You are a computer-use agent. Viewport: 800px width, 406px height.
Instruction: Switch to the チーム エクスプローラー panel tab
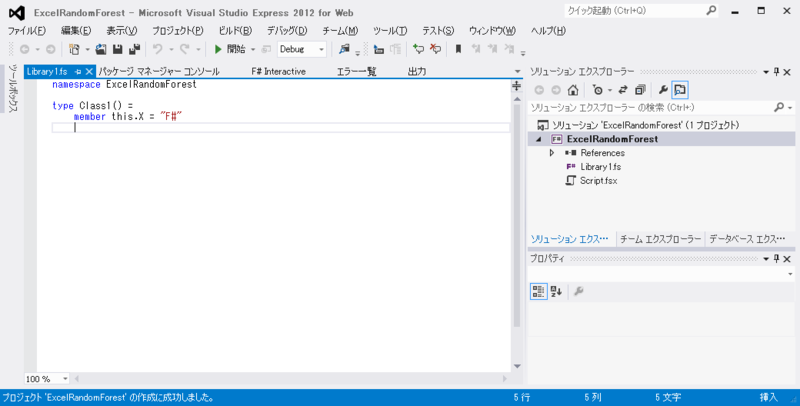[660, 239]
